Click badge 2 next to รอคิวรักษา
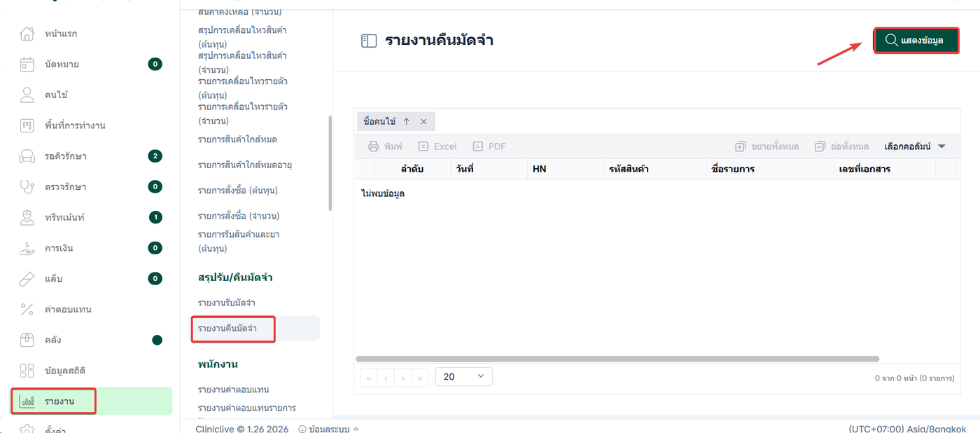 pyautogui.click(x=155, y=156)
